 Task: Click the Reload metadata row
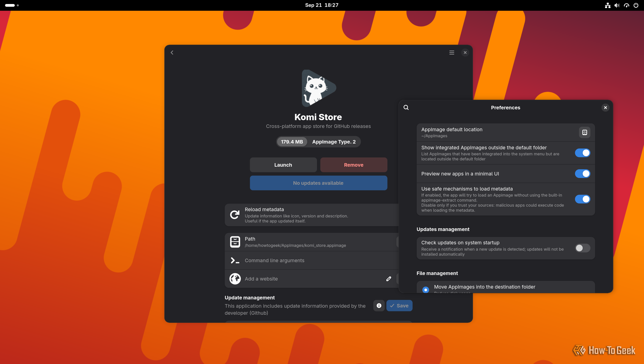(312, 215)
